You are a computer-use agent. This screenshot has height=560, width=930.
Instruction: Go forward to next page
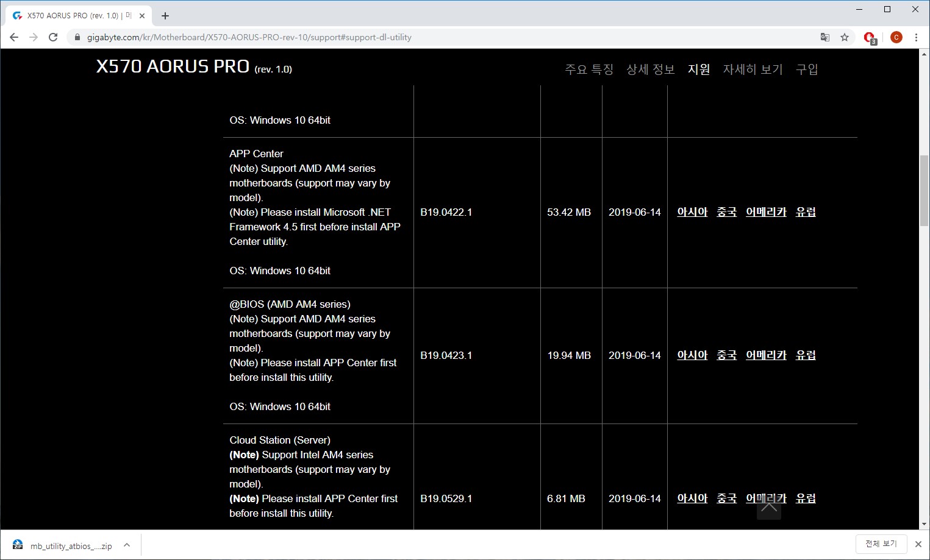coord(34,37)
